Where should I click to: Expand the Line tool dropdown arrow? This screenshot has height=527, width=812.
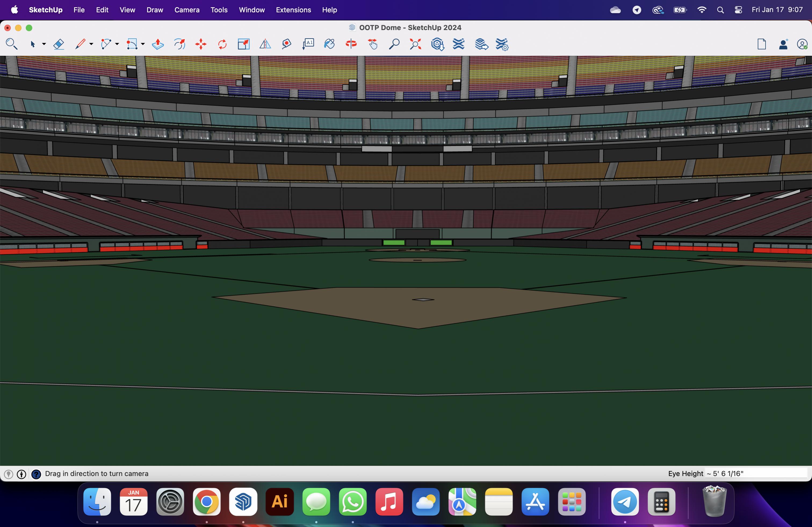(x=91, y=44)
